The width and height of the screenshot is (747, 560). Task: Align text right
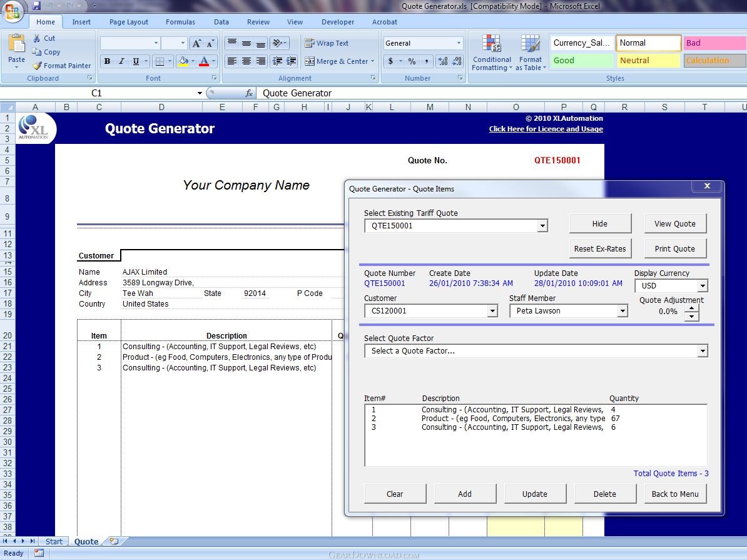point(261,61)
